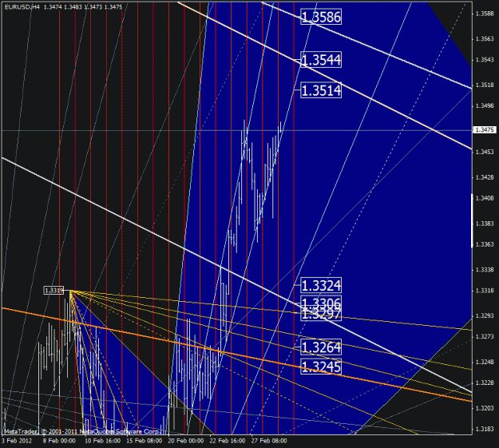Click the 1.3264 price level label
The width and height of the screenshot is (499, 448).
pyautogui.click(x=321, y=347)
